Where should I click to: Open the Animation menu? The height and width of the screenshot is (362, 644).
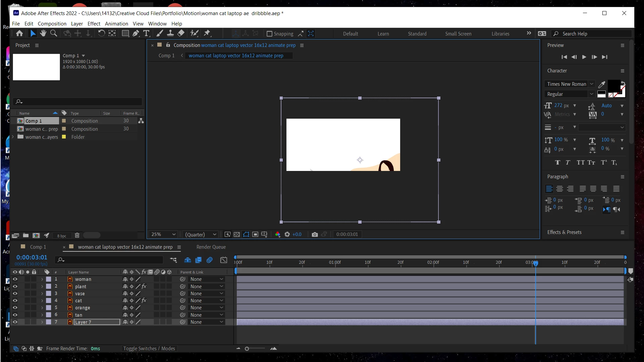(116, 24)
